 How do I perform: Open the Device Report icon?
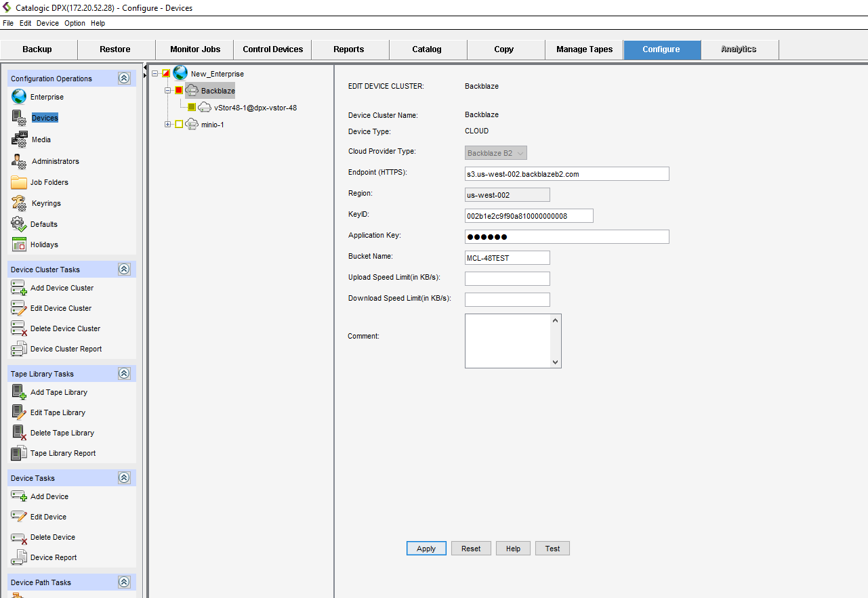tap(19, 557)
